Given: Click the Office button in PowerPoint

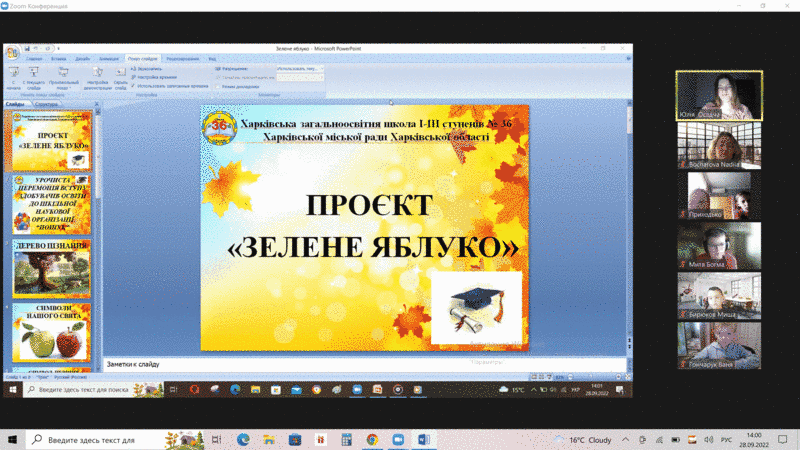Looking at the screenshot, I should pyautogui.click(x=11, y=49).
